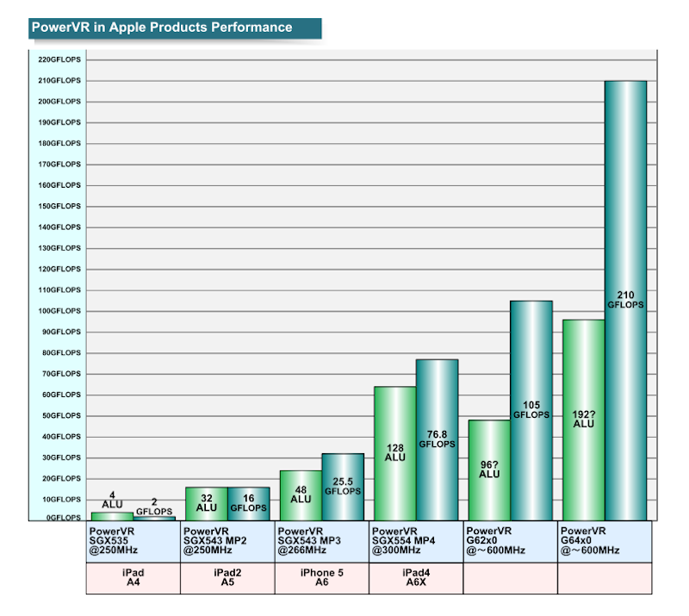Click the 40GFLOPS axis label
The height and width of the screenshot is (616, 689).
point(61,437)
